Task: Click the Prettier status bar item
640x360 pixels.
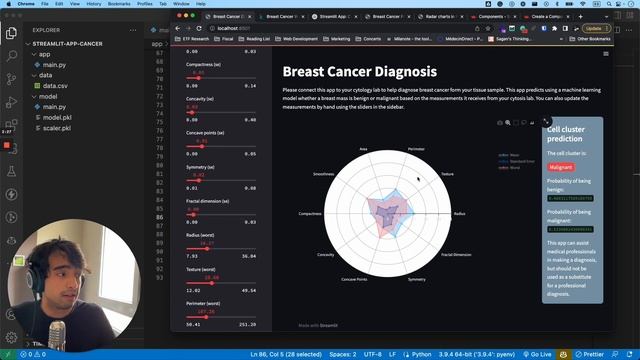Action: tap(590, 354)
